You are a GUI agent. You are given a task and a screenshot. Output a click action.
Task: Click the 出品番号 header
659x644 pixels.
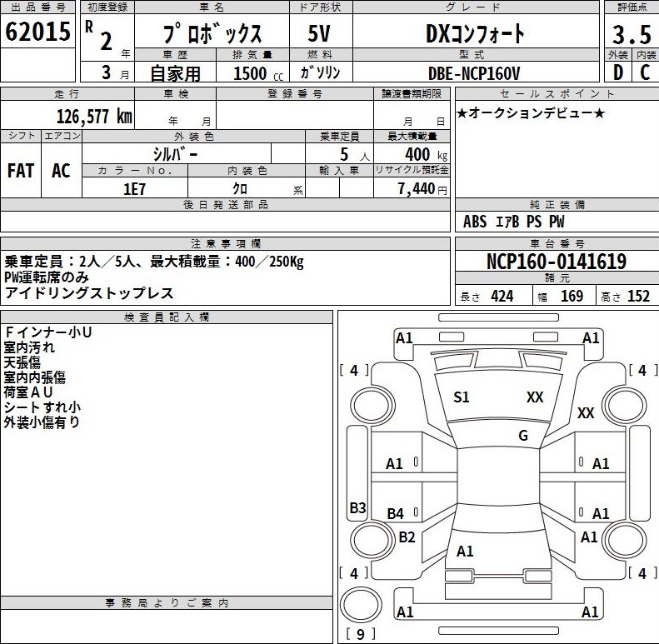pos(37,7)
